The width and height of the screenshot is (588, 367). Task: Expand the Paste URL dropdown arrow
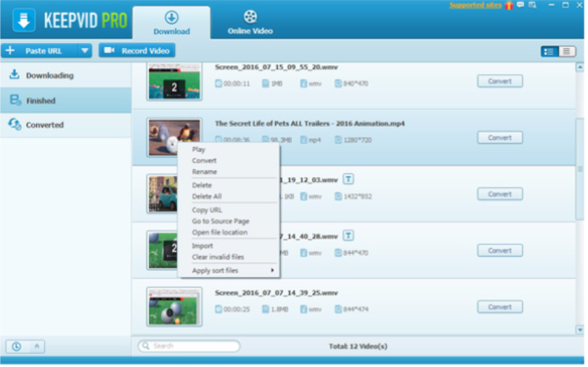click(x=85, y=51)
